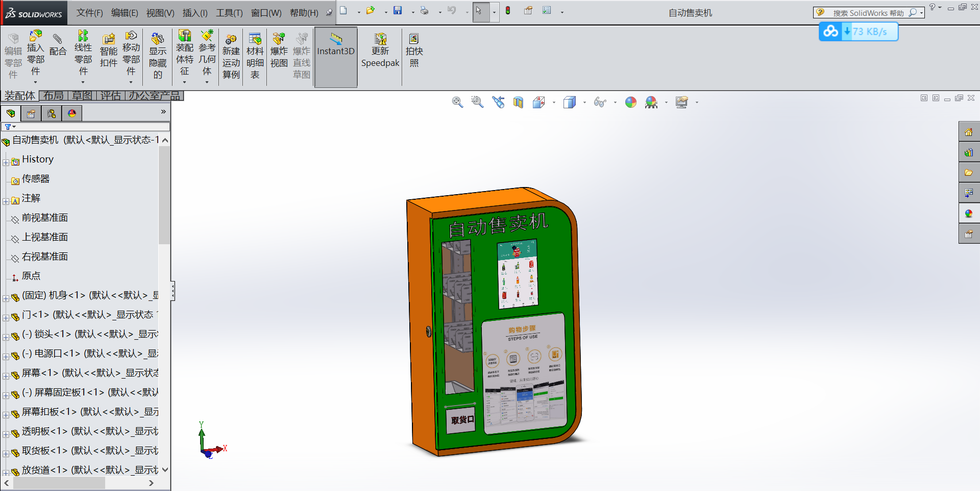The width and height of the screenshot is (980, 491).
Task: Switch to 布局 ribbon tab
Action: tap(54, 96)
